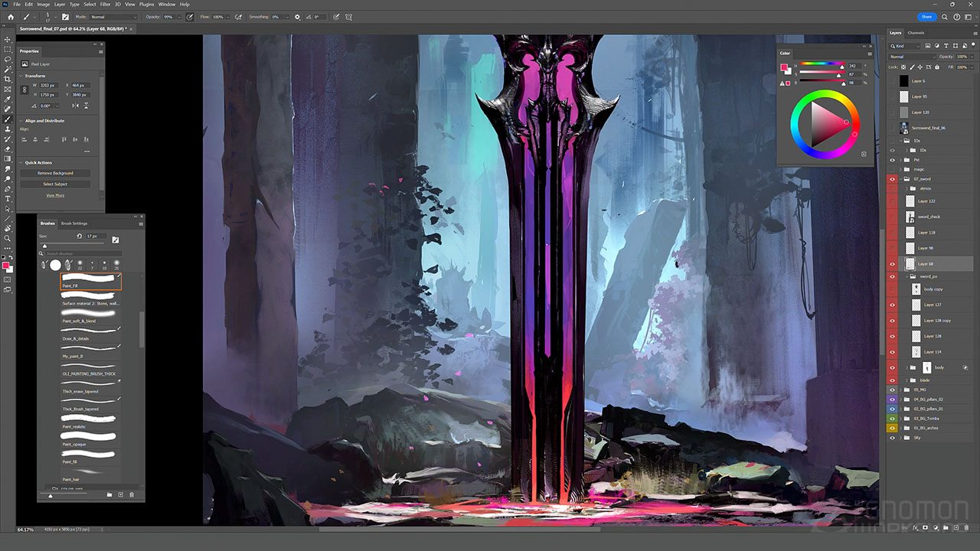This screenshot has height=551, width=980.
Task: Click the Search Brushes input field
Action: (x=80, y=253)
